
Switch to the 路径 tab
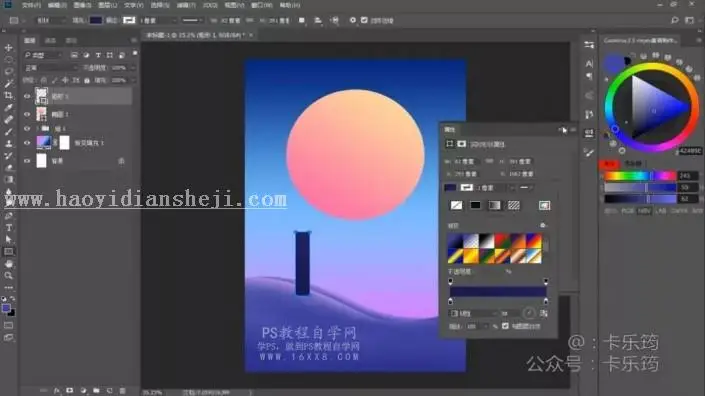[71, 40]
